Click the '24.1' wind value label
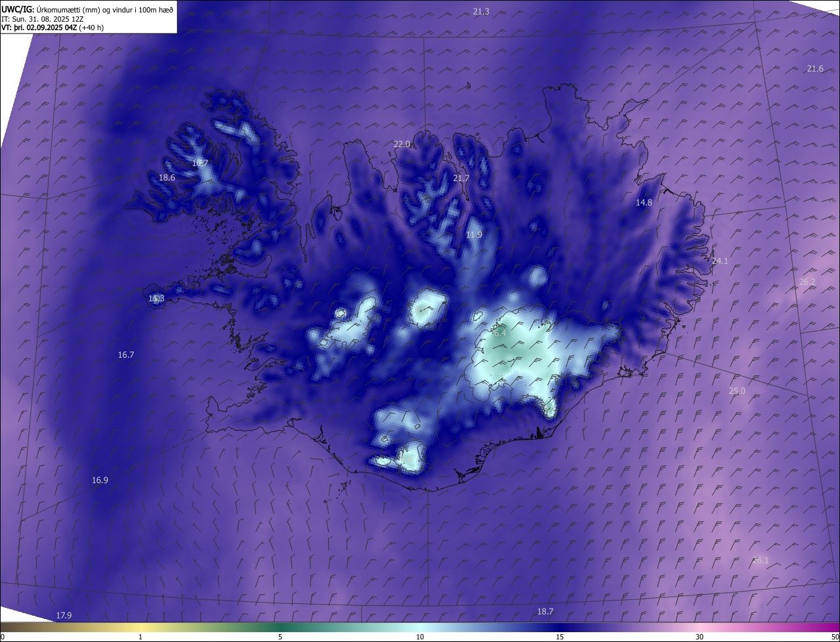Viewport: 840px width, 642px height. [x=720, y=261]
